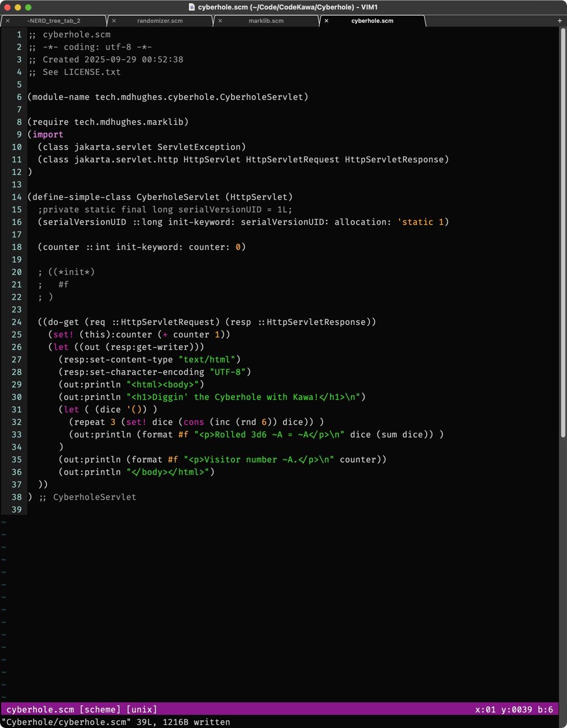Click the green zoom window button
Viewport: 567px width, 728px height.
pos(28,7)
